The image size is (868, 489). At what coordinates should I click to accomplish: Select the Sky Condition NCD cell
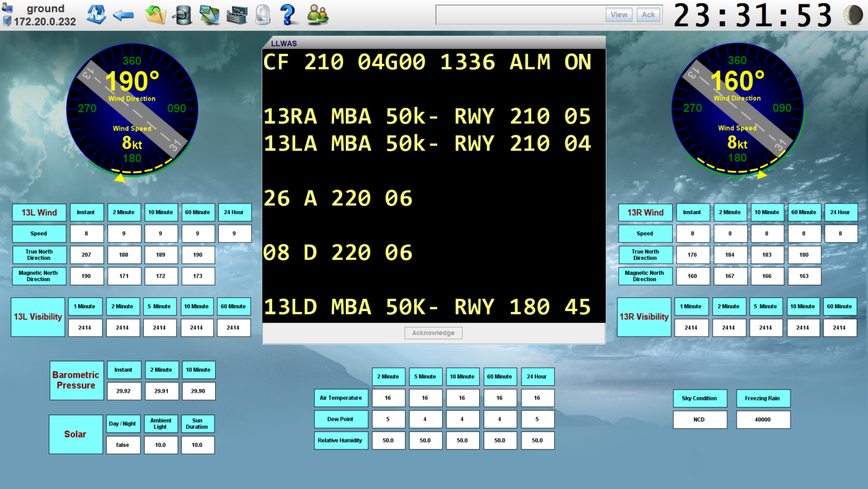pos(699,419)
